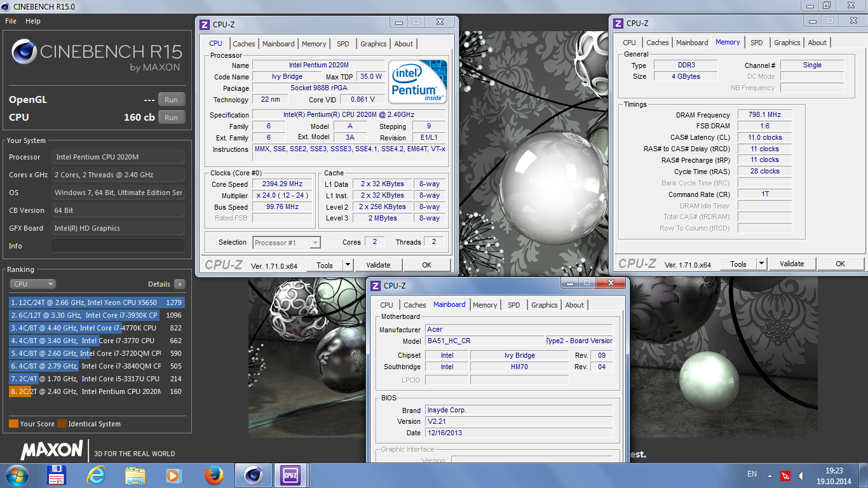Switch to Memory tab in CPU window
This screenshot has height=488, width=868.
314,44
